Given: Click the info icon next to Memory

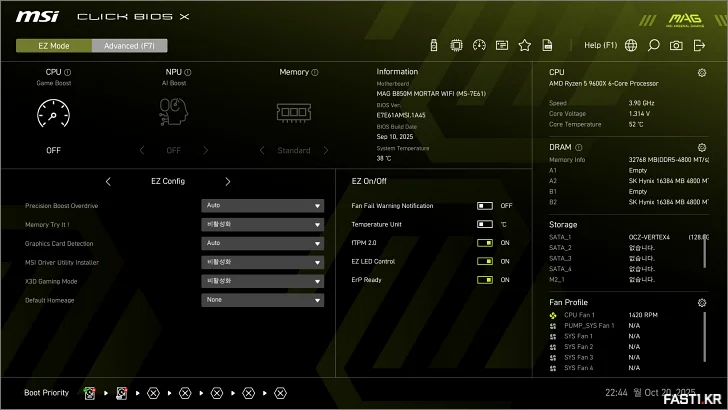Looking at the screenshot, I should click(315, 72).
